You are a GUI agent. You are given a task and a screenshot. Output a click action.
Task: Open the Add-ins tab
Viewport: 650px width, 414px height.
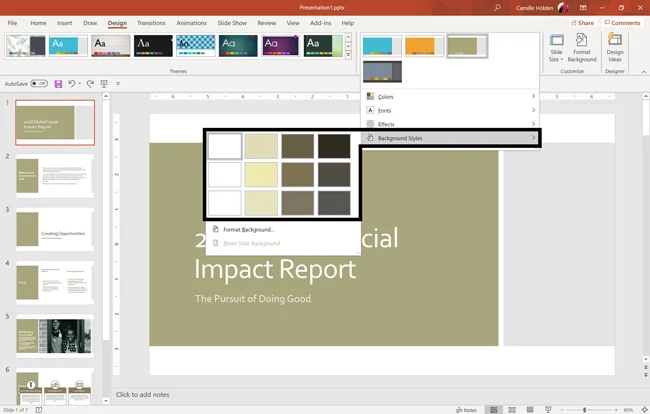coord(320,23)
